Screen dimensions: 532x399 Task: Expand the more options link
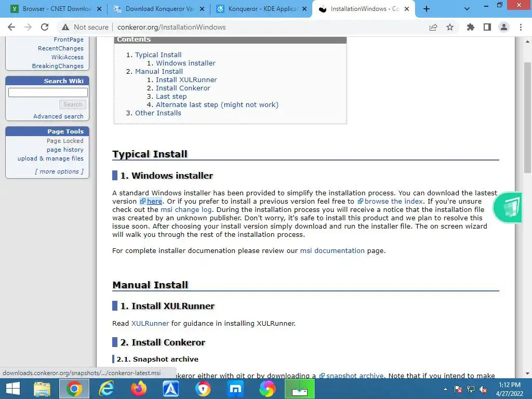pyautogui.click(x=59, y=171)
